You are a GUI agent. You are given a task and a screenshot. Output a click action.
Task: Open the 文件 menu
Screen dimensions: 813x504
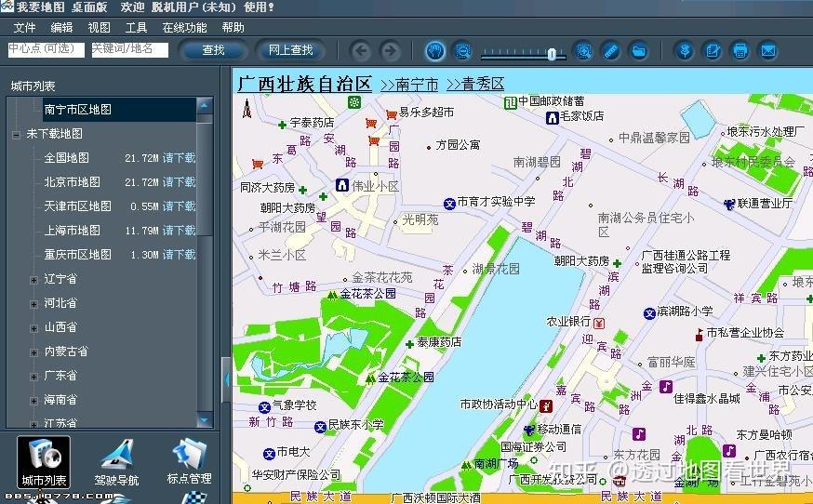[x=25, y=28]
